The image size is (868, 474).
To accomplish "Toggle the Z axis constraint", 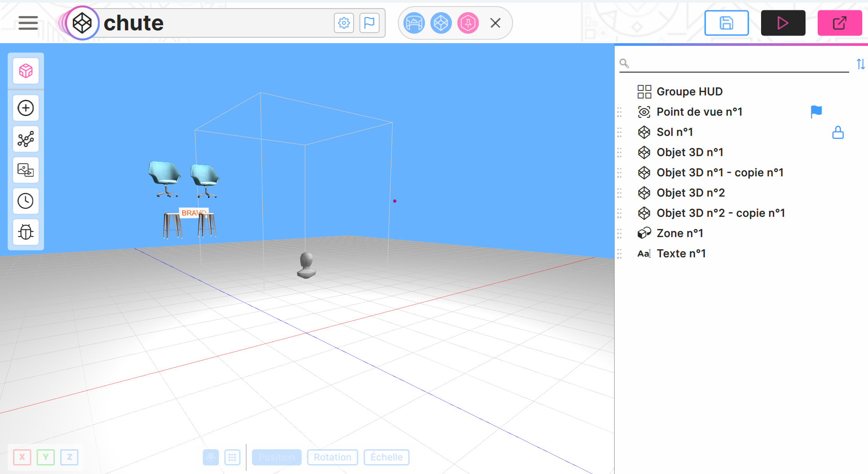I will pos(69,457).
